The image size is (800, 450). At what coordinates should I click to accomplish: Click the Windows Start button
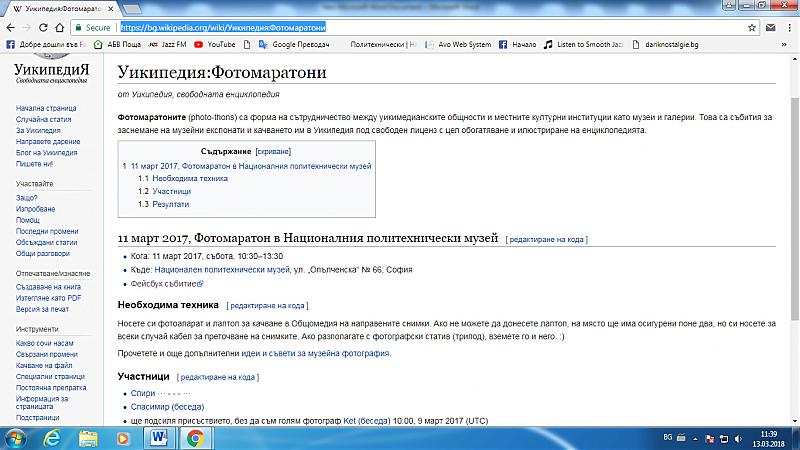[x=15, y=438]
